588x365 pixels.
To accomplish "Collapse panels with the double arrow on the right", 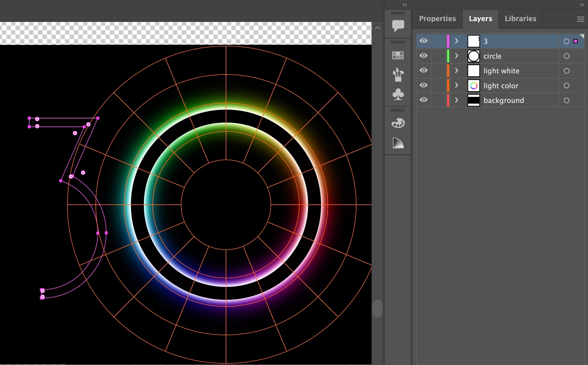I will point(582,5).
